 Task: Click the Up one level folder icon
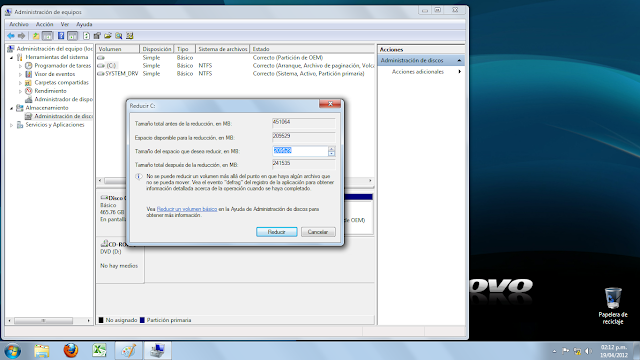click(x=36, y=36)
